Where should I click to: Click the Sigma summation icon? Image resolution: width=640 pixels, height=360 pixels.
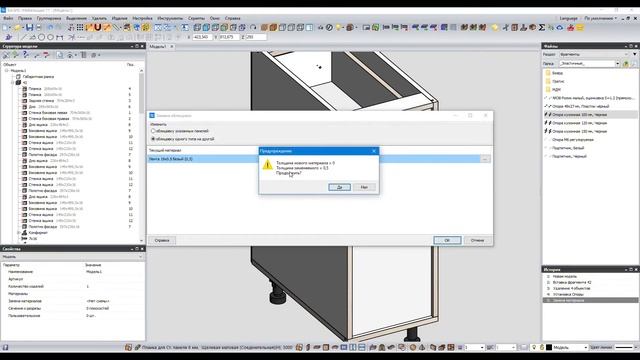pyautogui.click(x=542, y=28)
